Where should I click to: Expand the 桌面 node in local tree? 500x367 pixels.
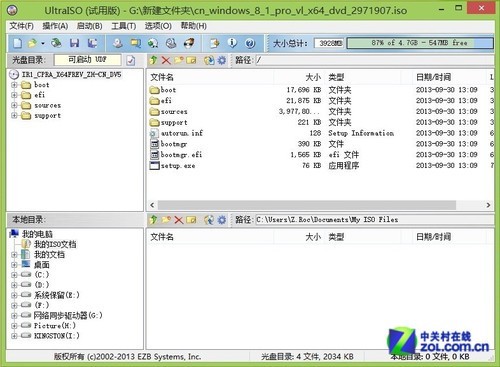tap(14, 265)
